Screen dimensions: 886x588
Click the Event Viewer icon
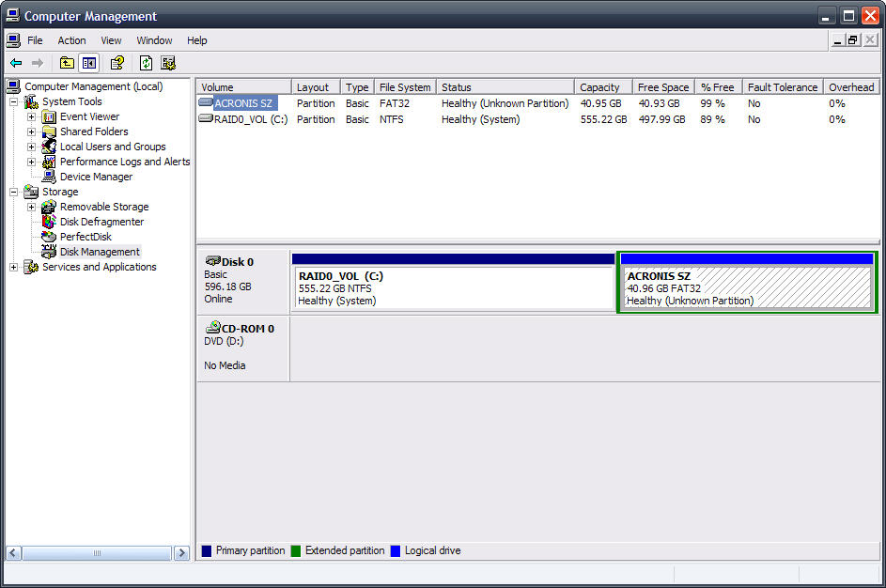tap(49, 116)
